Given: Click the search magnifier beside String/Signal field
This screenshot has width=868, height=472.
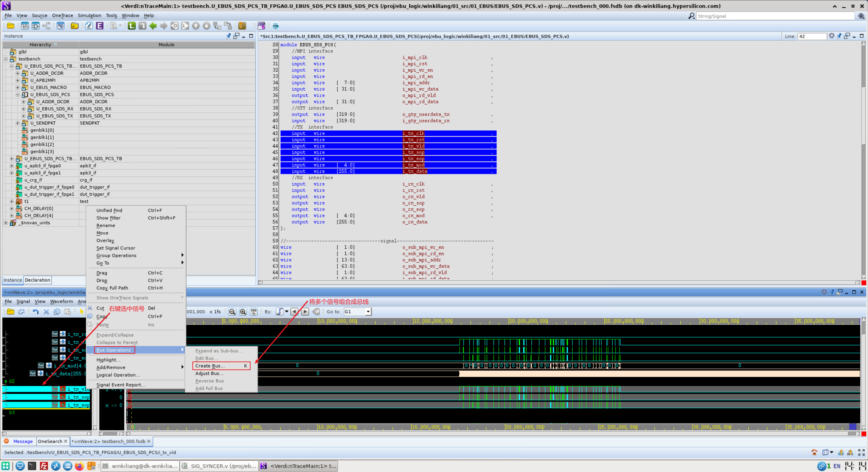Looking at the screenshot, I should (691, 16).
